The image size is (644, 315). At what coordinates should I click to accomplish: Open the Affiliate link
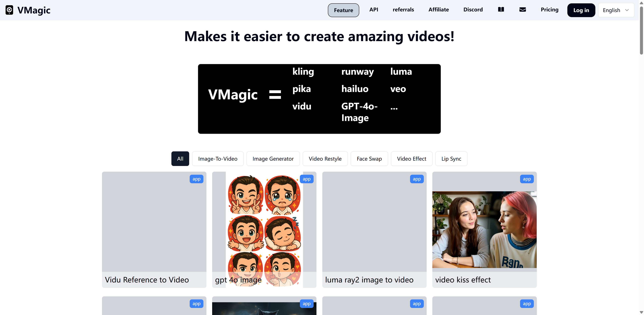tap(439, 10)
